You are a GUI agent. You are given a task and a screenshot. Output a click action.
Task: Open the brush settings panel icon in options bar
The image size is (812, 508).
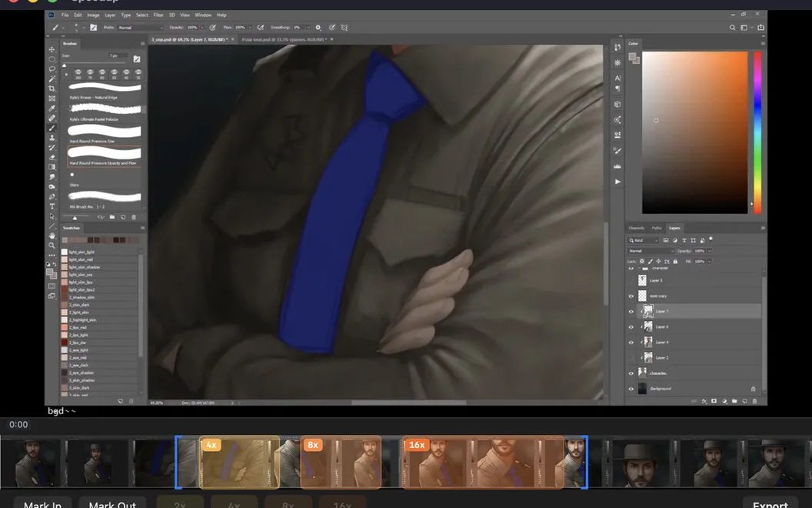pyautogui.click(x=93, y=28)
